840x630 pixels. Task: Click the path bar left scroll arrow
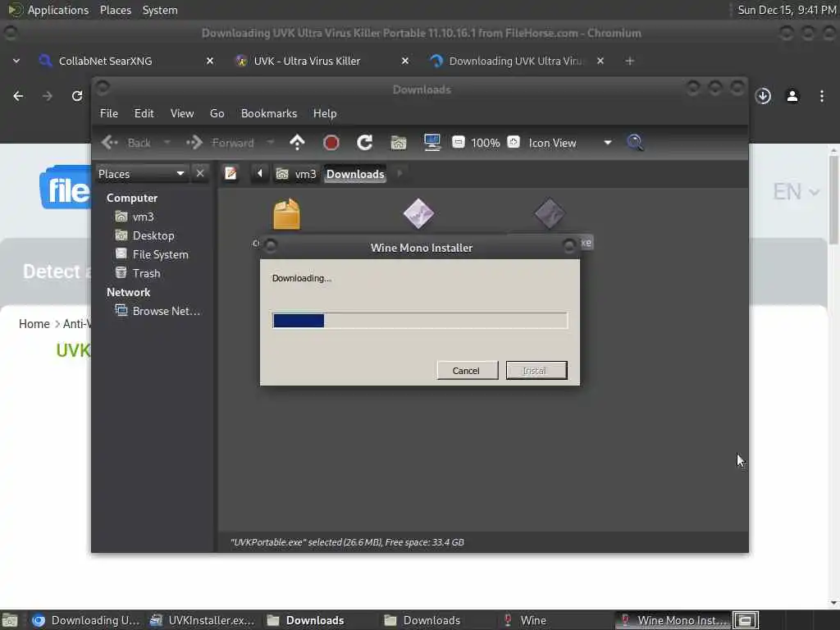point(260,174)
